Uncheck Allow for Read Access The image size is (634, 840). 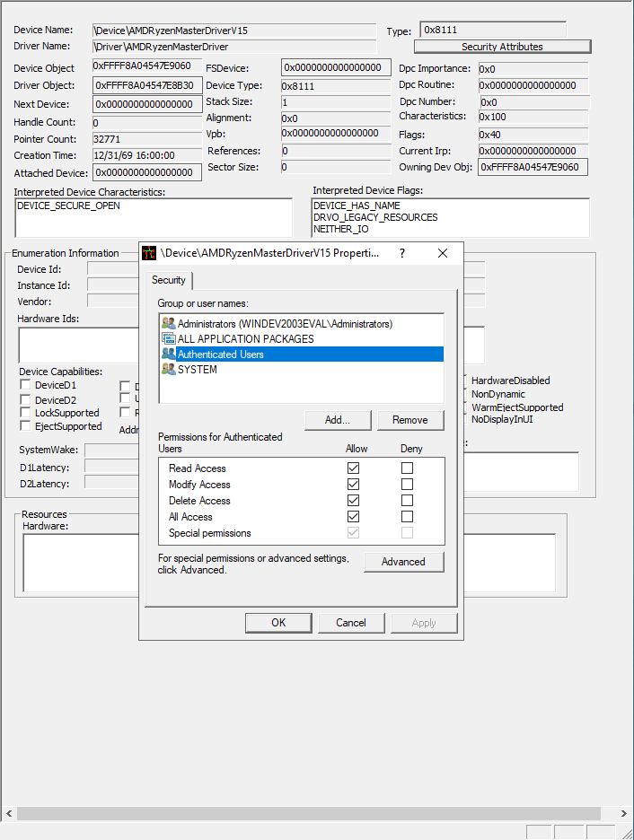(354, 468)
